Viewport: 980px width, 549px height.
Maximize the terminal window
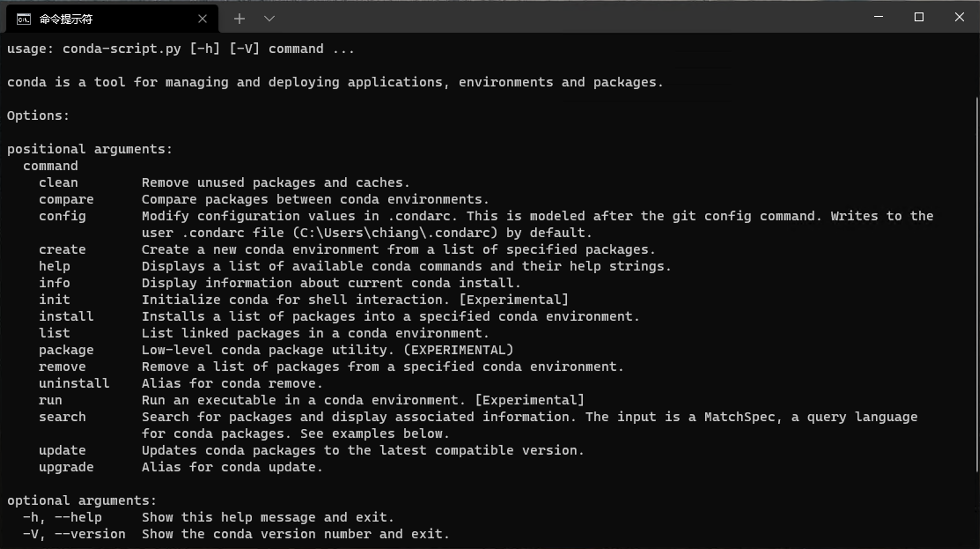coord(919,17)
